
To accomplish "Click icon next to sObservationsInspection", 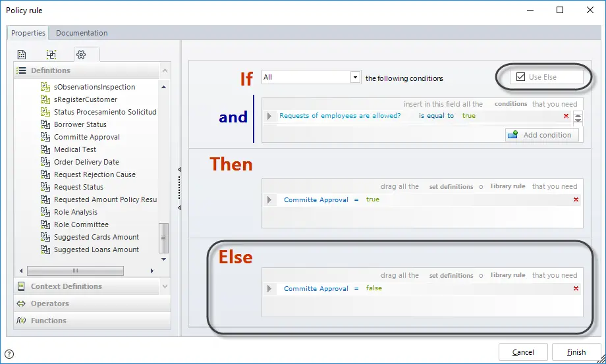I will tap(45, 87).
